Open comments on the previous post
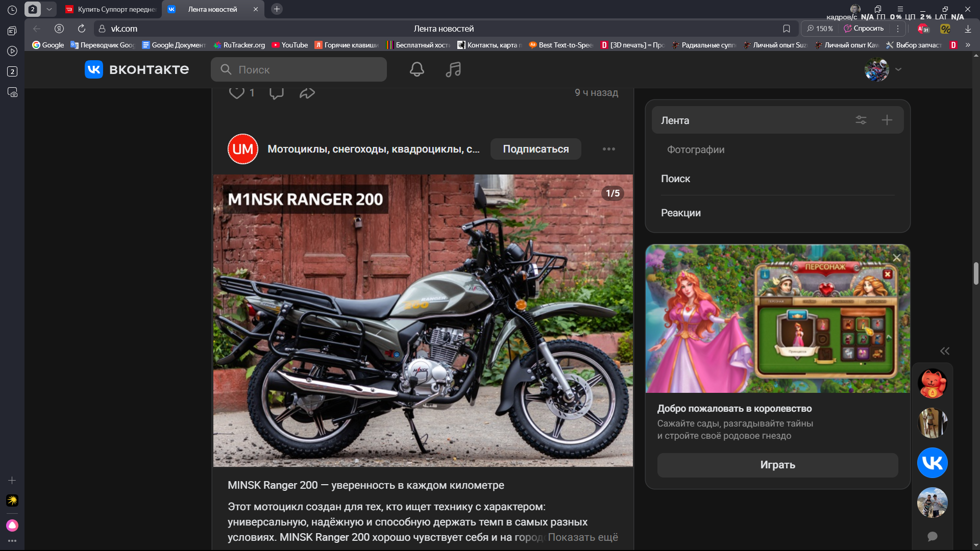 coord(277,92)
